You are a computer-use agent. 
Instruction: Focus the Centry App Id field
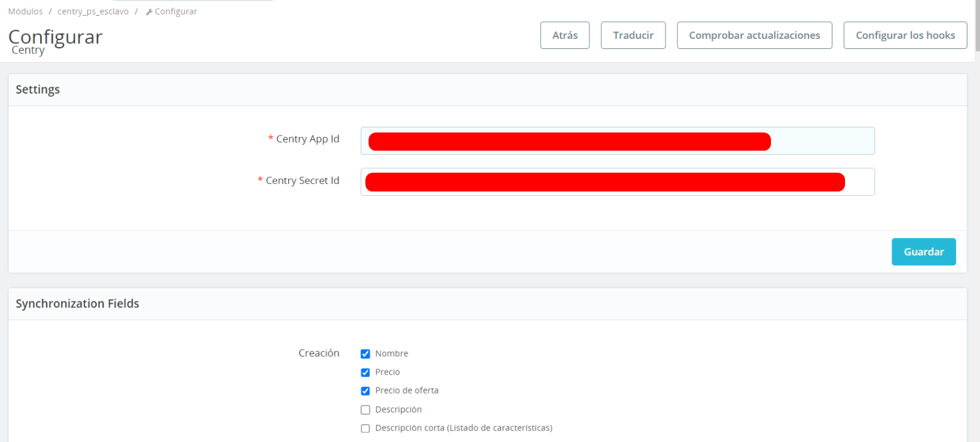tap(618, 141)
